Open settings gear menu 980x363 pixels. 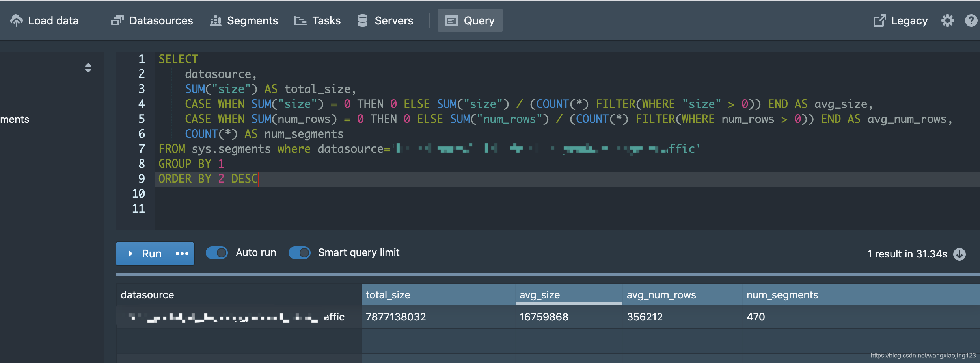[x=948, y=20]
